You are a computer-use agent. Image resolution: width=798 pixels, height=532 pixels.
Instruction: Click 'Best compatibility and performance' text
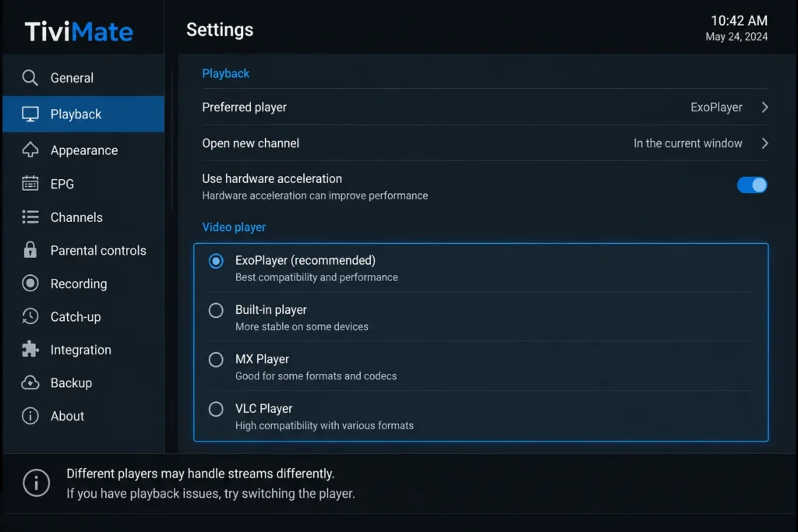316,277
